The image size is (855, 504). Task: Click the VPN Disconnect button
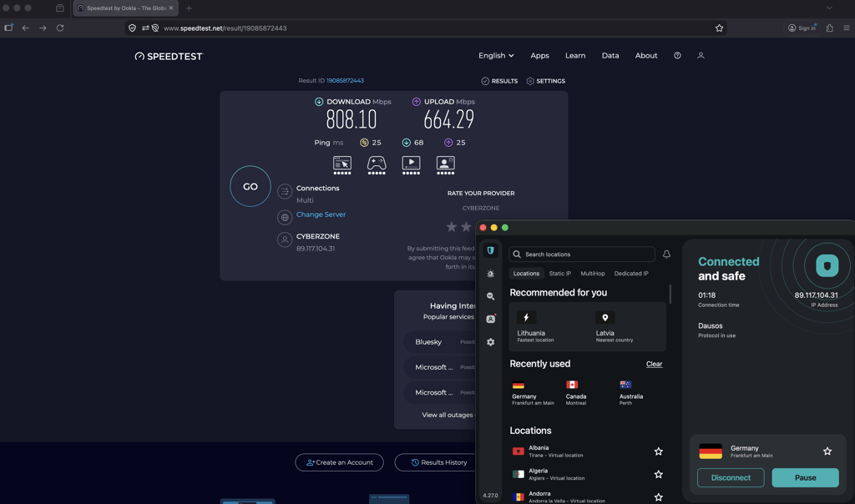click(731, 478)
